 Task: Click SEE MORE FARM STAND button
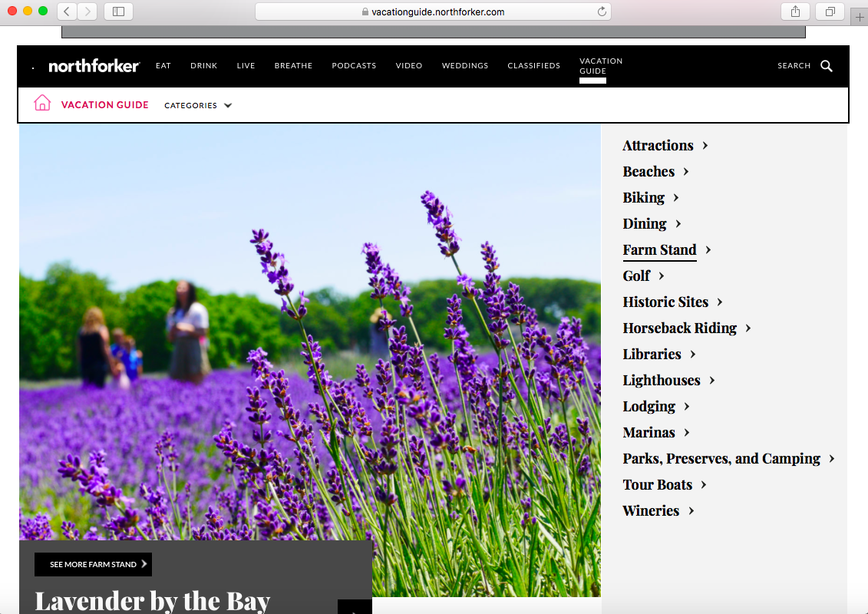pyautogui.click(x=93, y=564)
